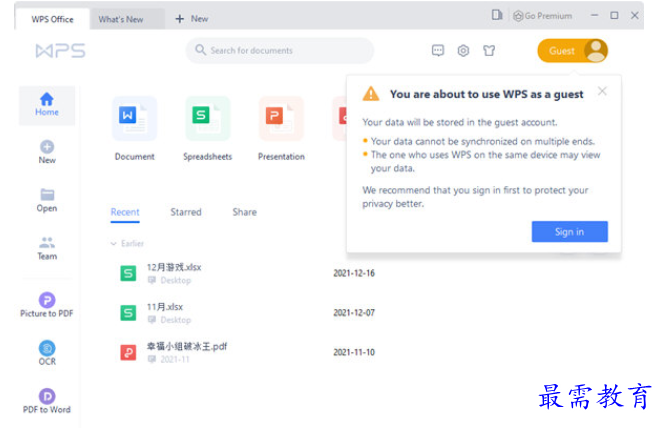
Task: Launch the OCR tool
Action: [47, 353]
